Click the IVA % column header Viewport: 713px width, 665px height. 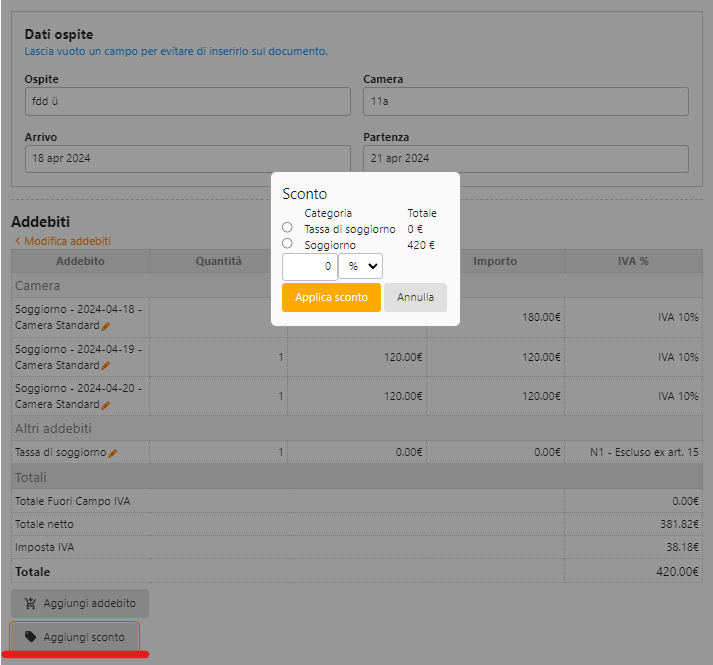632,261
